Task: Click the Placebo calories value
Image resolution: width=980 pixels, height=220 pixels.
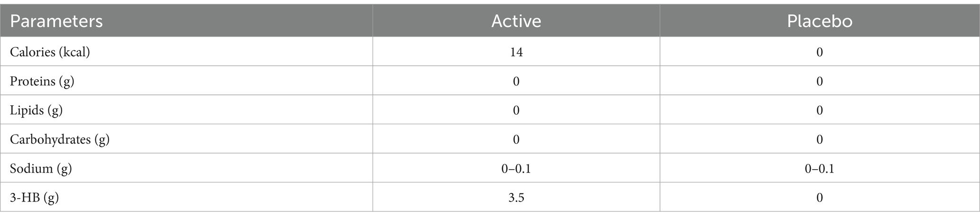Action: 819,52
